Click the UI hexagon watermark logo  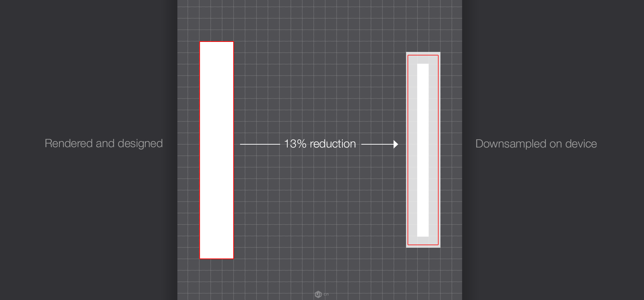point(318,294)
